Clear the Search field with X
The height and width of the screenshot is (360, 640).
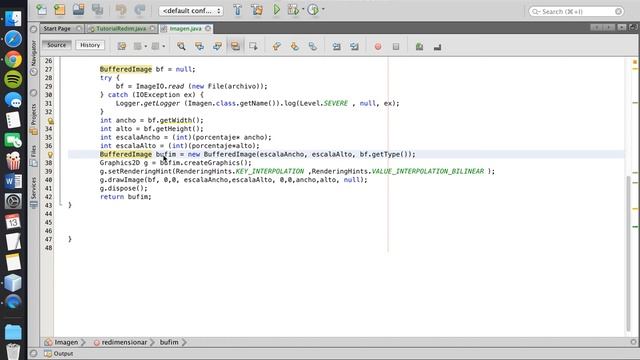tap(618, 11)
